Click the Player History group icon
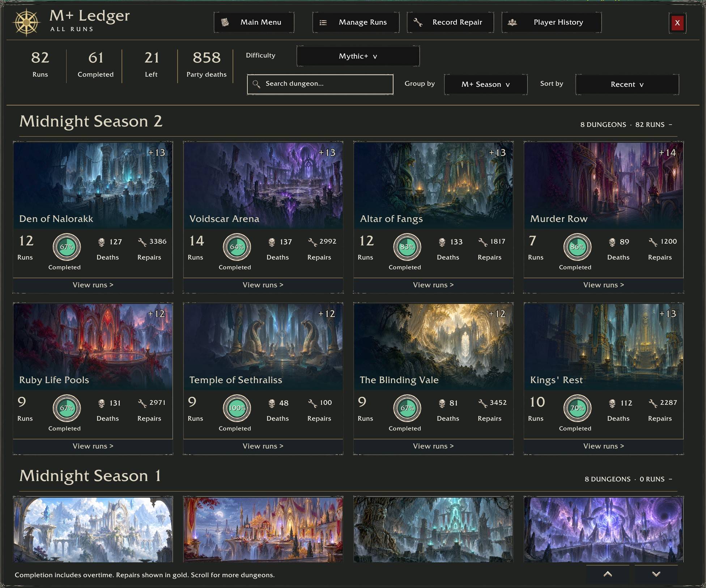 512,22
